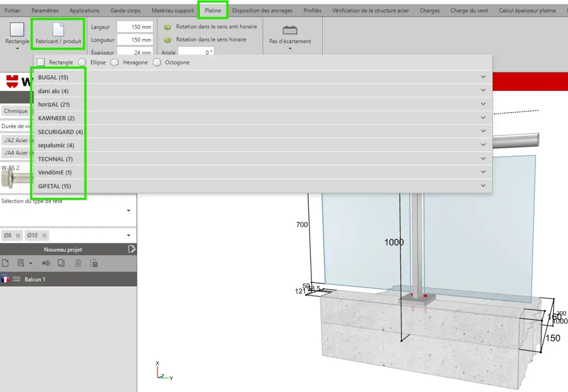
Task: Open the Fichier menu
Action: click(12, 10)
